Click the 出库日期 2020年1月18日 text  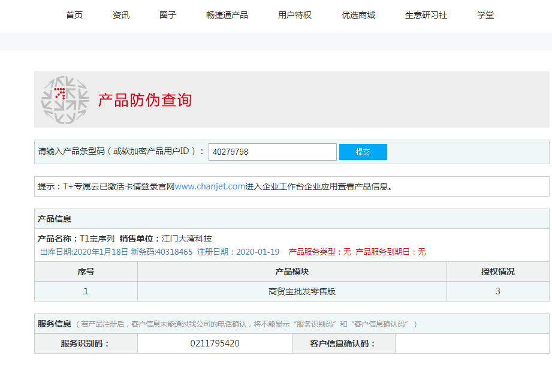coord(84,252)
